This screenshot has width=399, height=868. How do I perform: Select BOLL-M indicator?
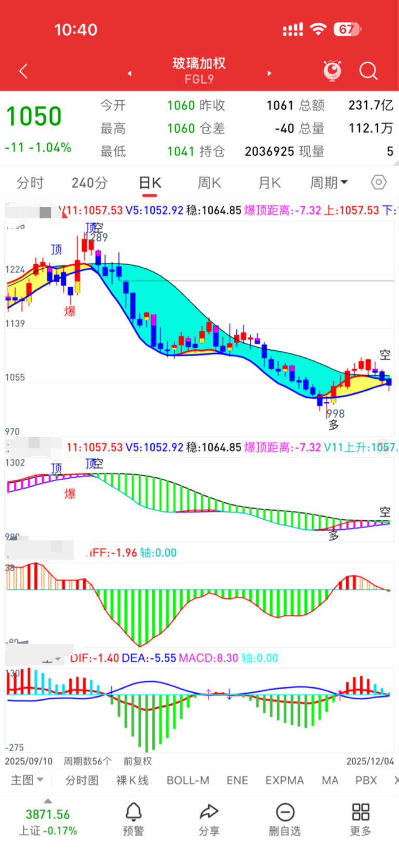pyautogui.click(x=188, y=780)
